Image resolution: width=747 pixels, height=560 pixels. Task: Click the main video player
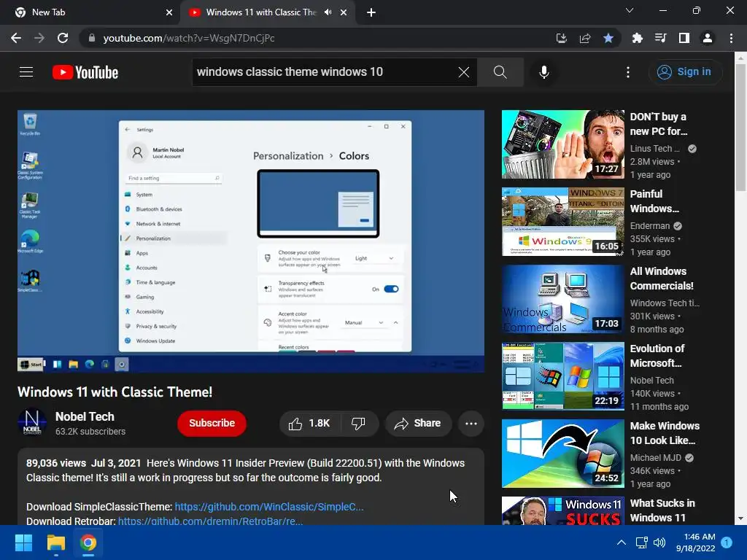[x=251, y=241]
